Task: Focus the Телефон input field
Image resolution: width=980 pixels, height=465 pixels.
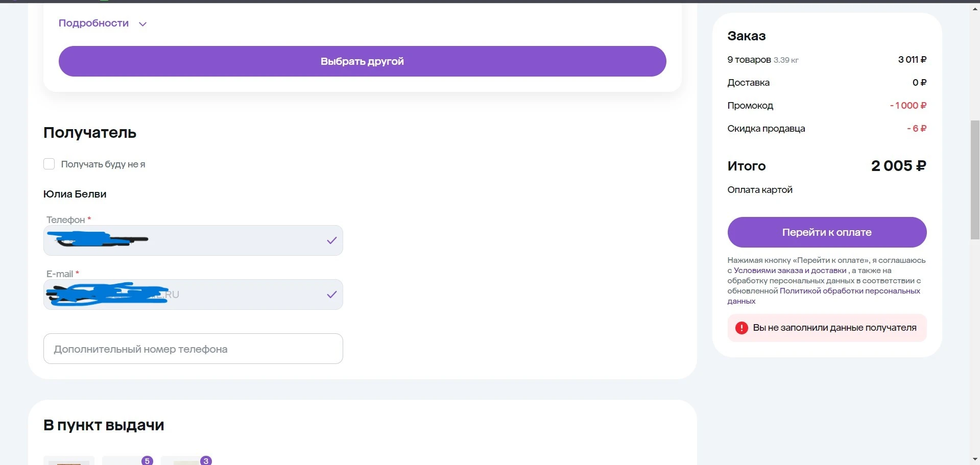Action: pos(193,240)
